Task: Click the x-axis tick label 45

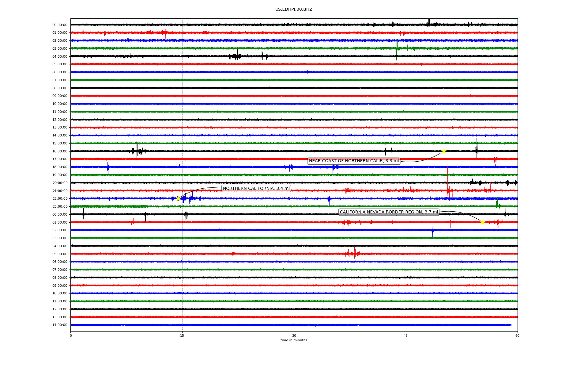Action: click(406, 335)
